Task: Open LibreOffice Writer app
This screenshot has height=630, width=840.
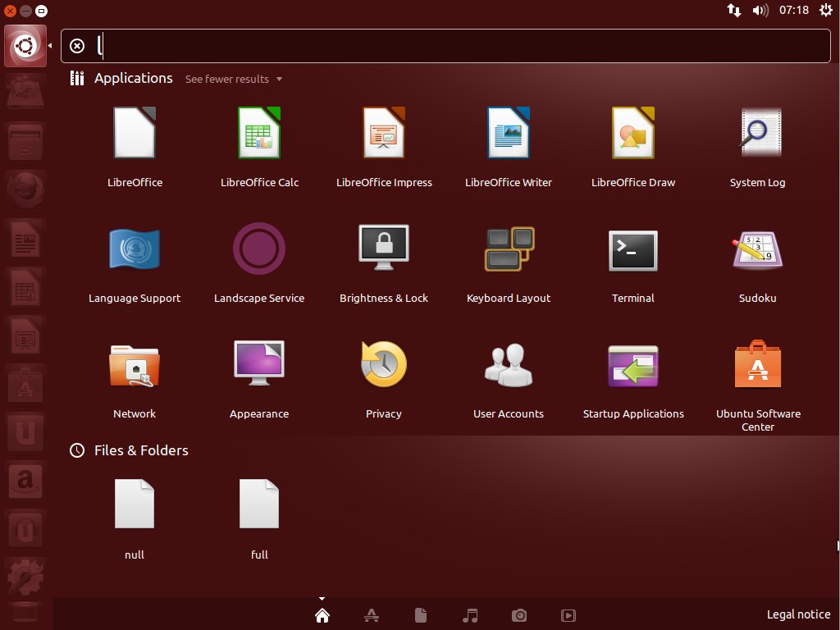Action: [509, 135]
